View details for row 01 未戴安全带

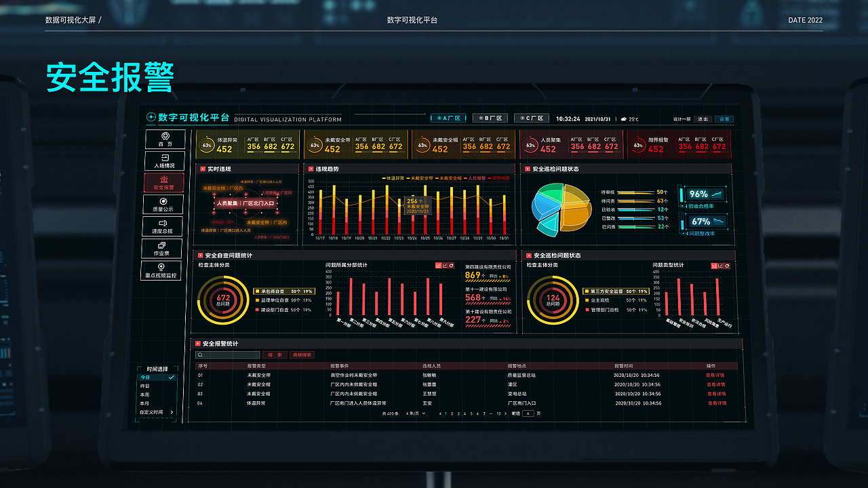coord(715,375)
